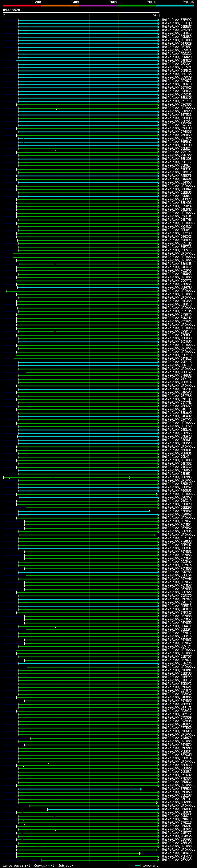Select hit label UniRef100_A6YM64
Image resolution: width=197 pixels, height=868 pixels.
pos(177,525)
